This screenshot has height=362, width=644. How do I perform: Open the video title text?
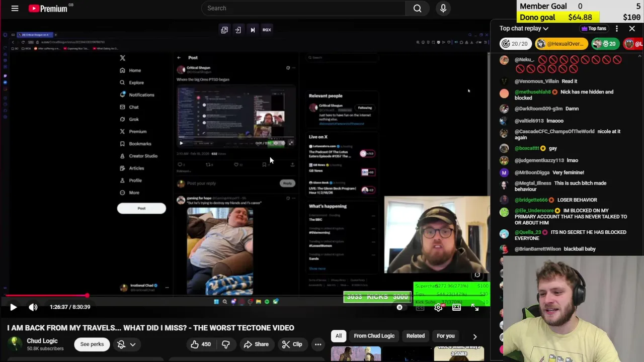tap(150, 328)
